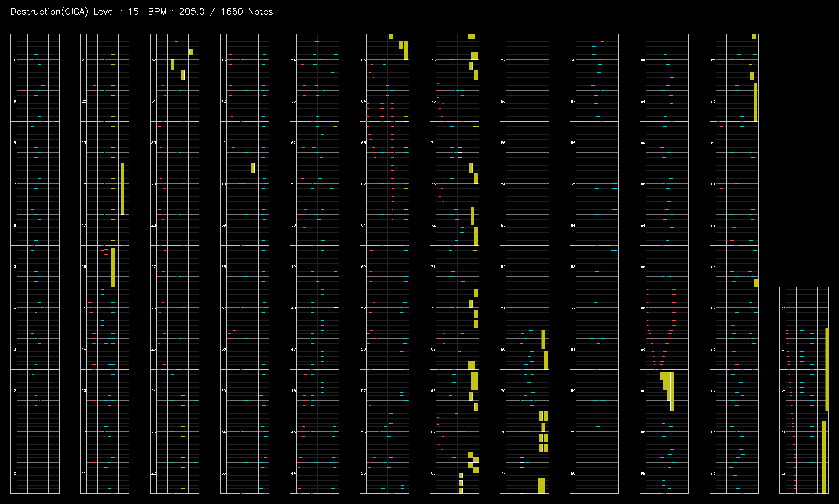Image resolution: width=839 pixels, height=504 pixels.
Task: Click the long yellow hold note in measure 119
Action: pos(756,102)
